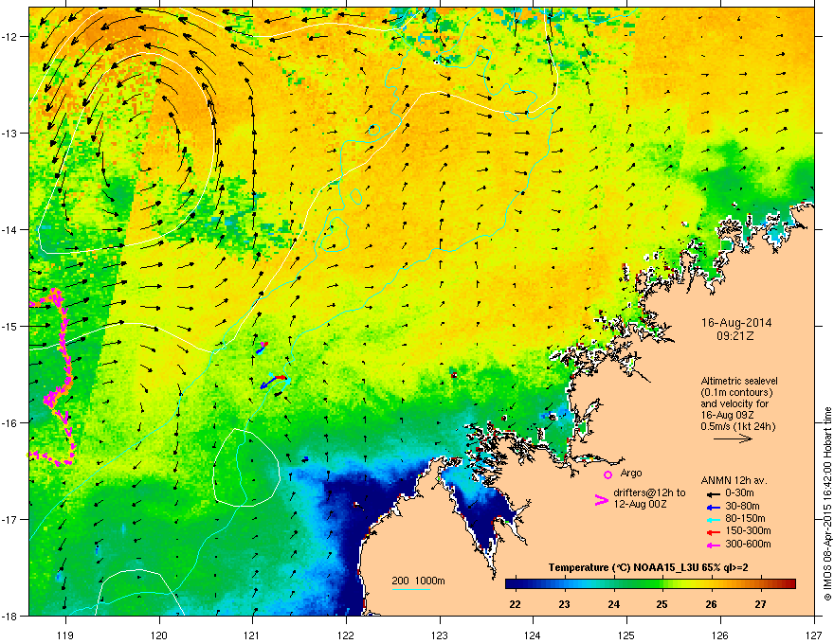The image size is (834, 644).
Task: Click the 22 colour bar tick label
Action: (515, 604)
